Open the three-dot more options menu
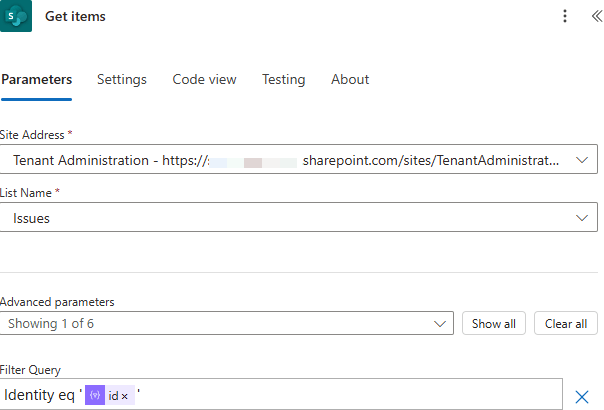This screenshot has height=410, width=604. coord(565,17)
